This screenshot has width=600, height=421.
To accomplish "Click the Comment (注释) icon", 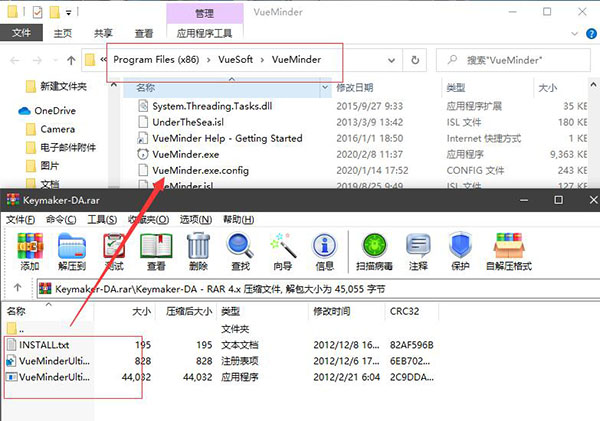I will coord(418,246).
